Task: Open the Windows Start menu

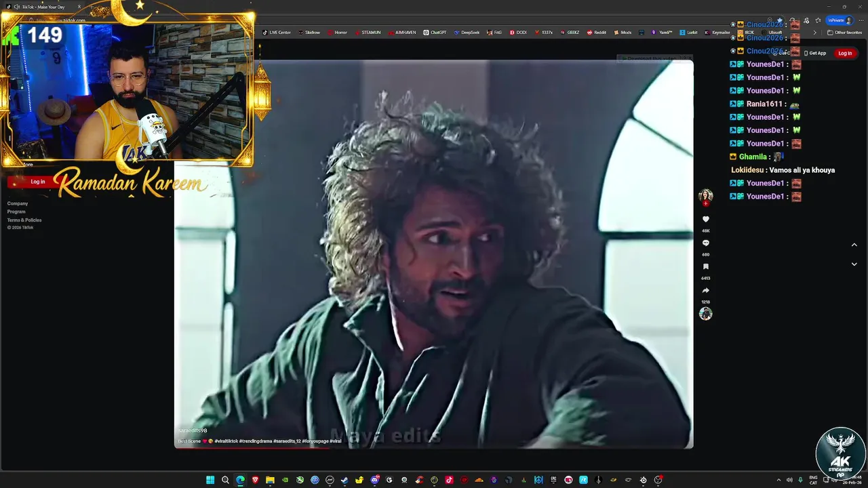Action: (210, 480)
